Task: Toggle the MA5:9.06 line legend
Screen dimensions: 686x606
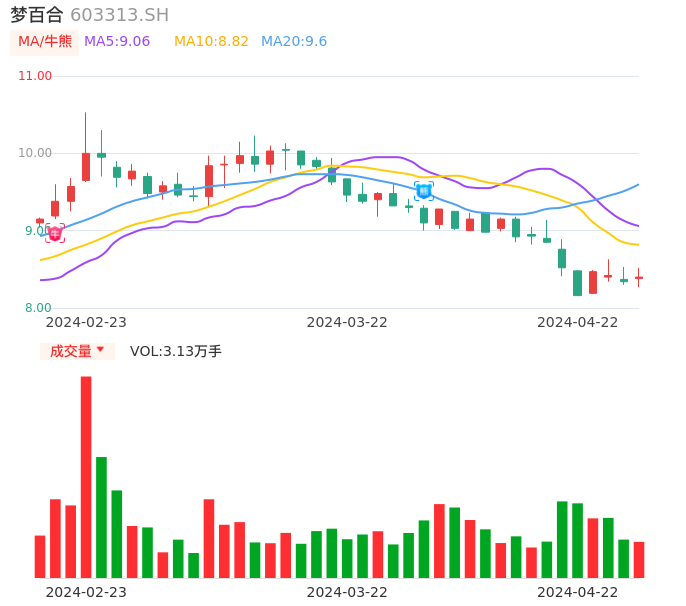Action: pyautogui.click(x=117, y=42)
